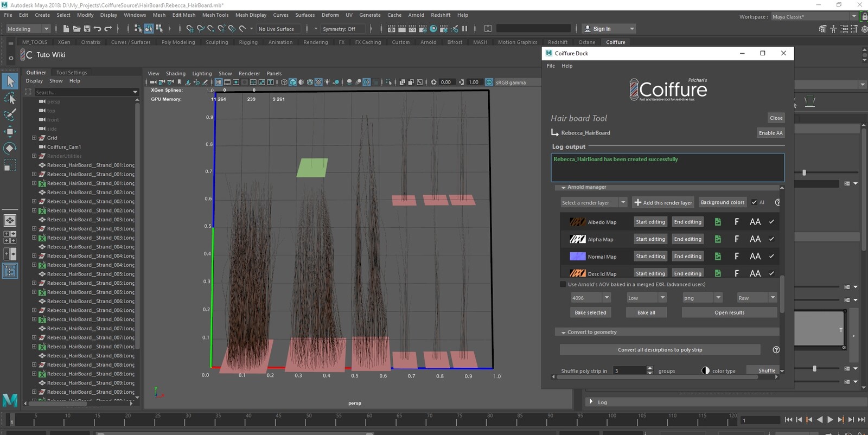Open the Low quality dropdown
The height and width of the screenshot is (435, 868).
(x=646, y=298)
